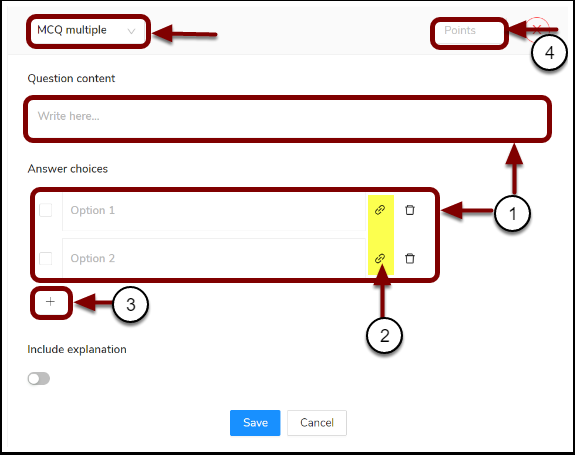
Task: Focus the Points input field
Action: point(469,32)
